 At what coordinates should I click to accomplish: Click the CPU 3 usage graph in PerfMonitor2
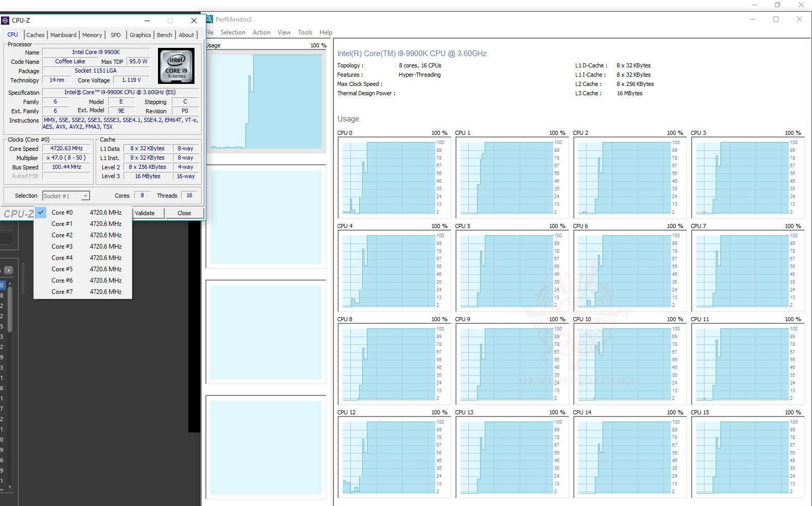747,178
